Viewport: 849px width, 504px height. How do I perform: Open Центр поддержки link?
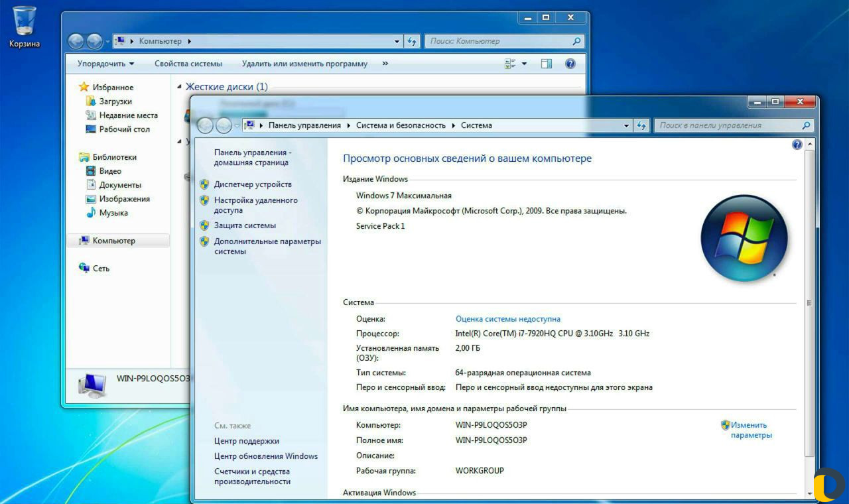247,441
